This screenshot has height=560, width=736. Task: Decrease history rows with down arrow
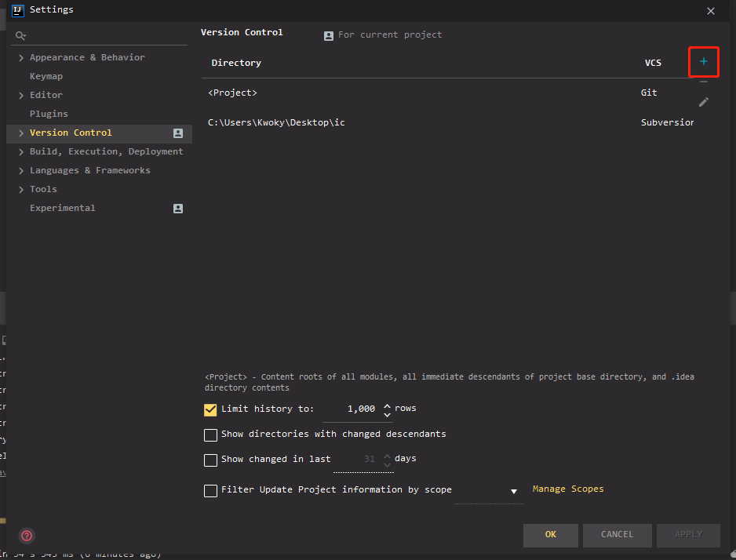387,415
